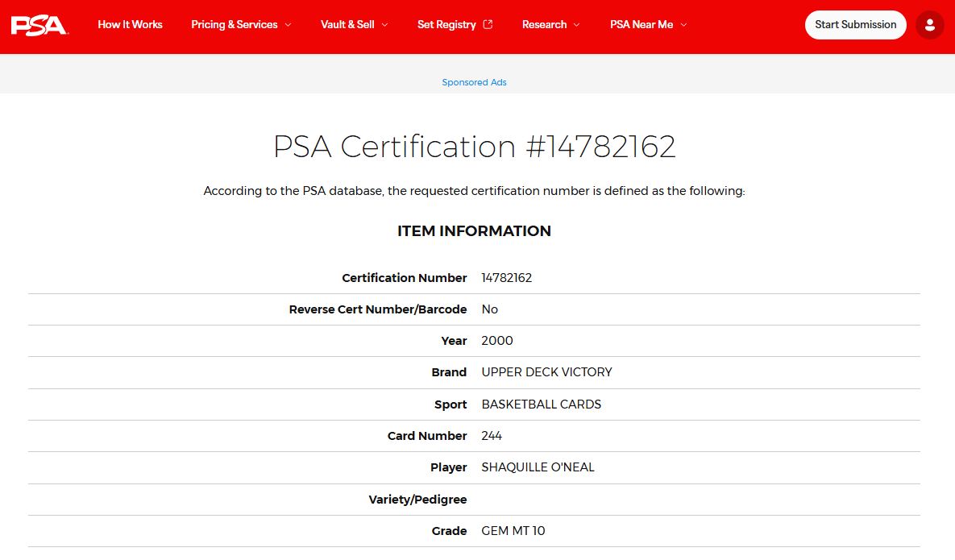This screenshot has width=955, height=560.
Task: Expand the Research dropdown chevron
Action: [x=576, y=25]
